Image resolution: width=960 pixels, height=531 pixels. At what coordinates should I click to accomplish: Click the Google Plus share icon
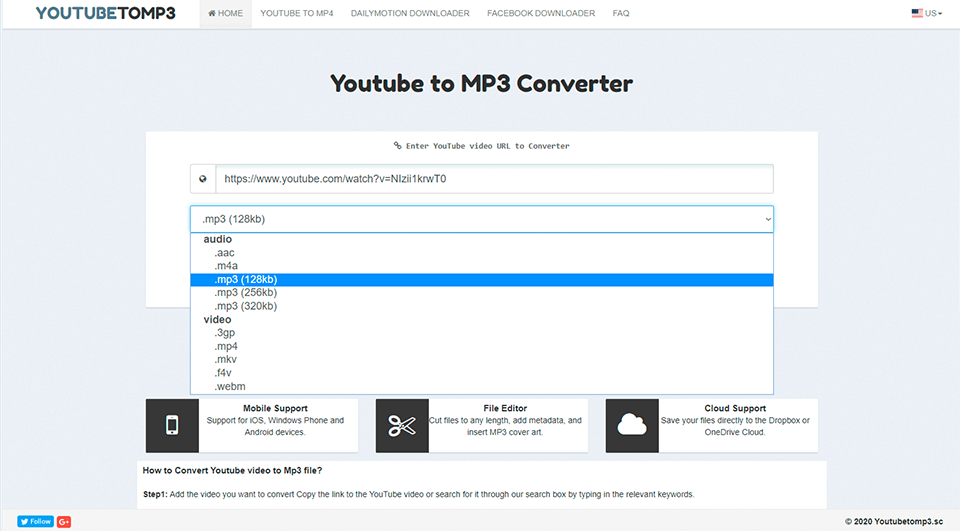click(x=64, y=522)
